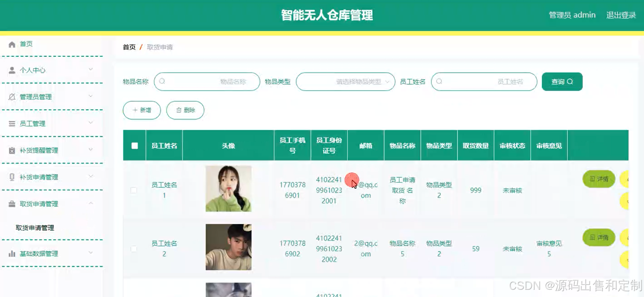The image size is (644, 297).
Task: Click the 头像 column header
Action: [x=228, y=146]
